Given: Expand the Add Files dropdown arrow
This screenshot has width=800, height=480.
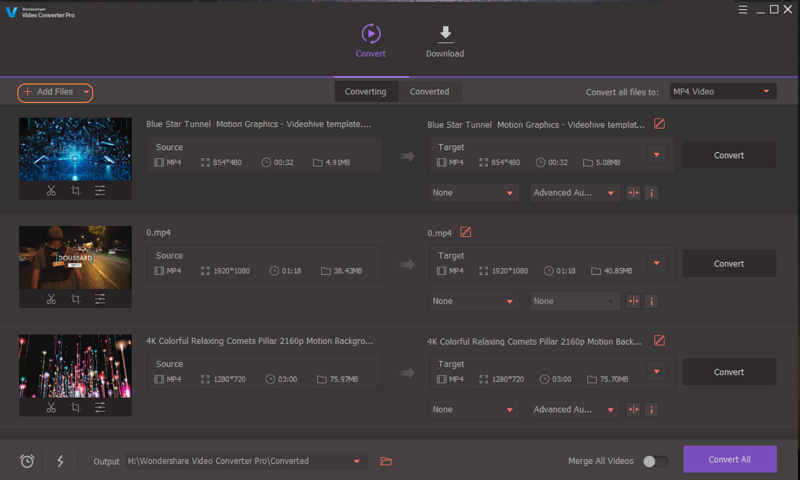Looking at the screenshot, I should pos(87,92).
